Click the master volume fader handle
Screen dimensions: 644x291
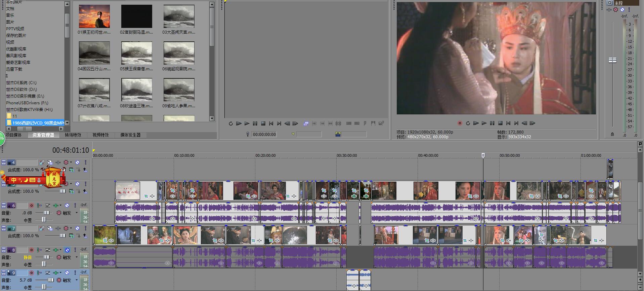click(612, 60)
